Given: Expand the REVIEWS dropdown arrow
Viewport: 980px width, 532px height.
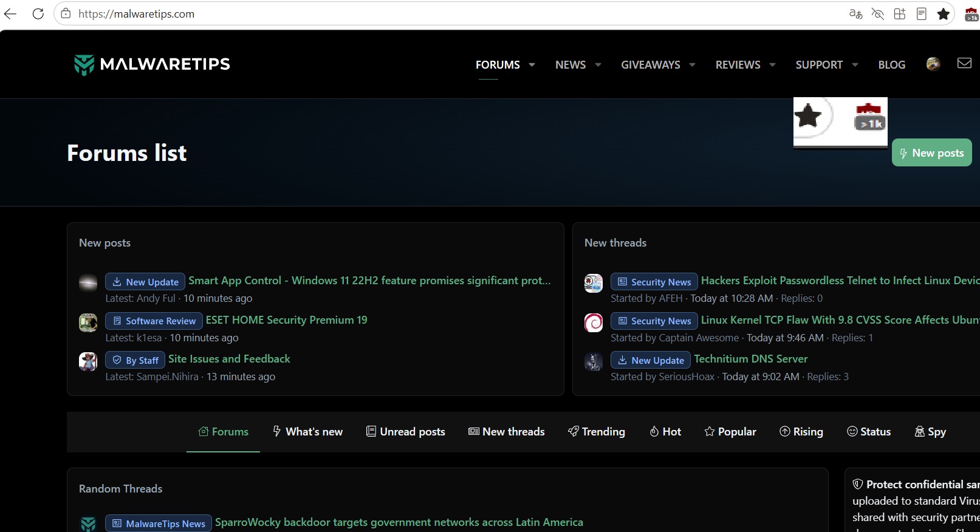Looking at the screenshot, I should [772, 64].
